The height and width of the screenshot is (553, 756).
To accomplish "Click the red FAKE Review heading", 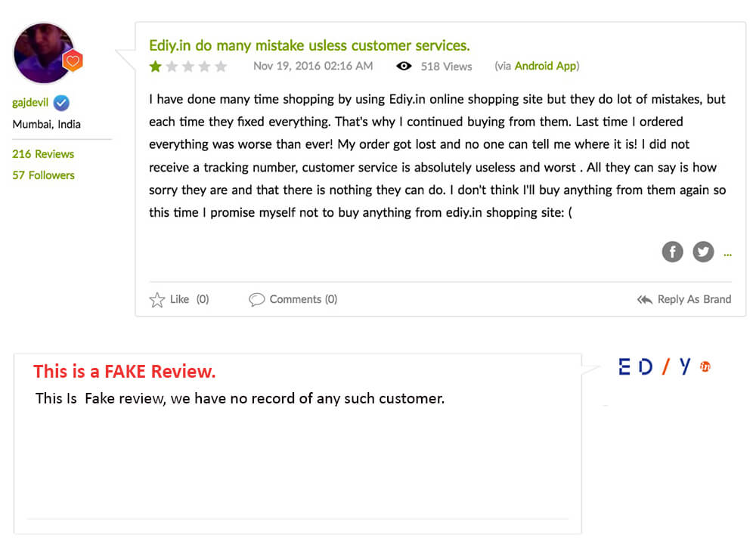I will coord(125,372).
